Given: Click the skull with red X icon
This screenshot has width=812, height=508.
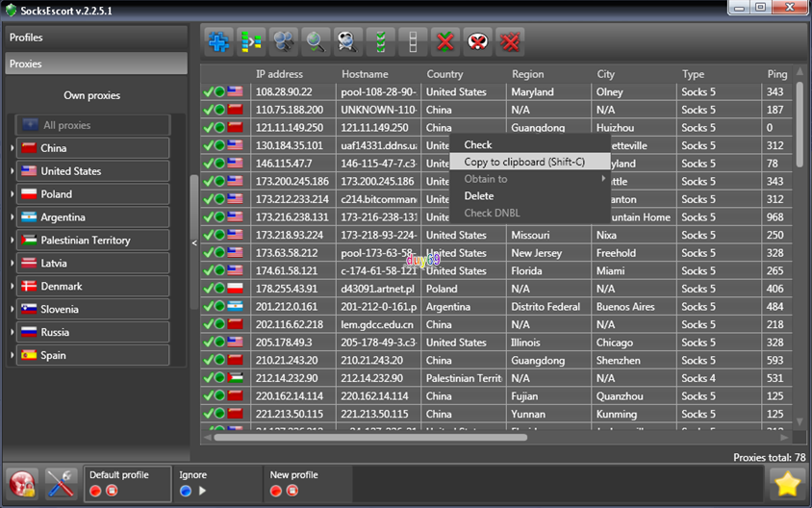Looking at the screenshot, I should coord(477,41).
